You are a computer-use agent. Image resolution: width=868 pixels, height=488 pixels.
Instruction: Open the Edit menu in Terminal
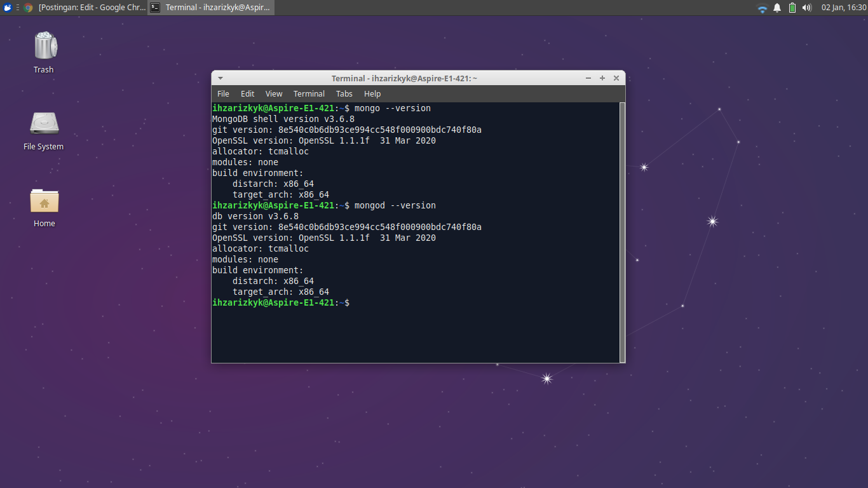[x=247, y=93]
